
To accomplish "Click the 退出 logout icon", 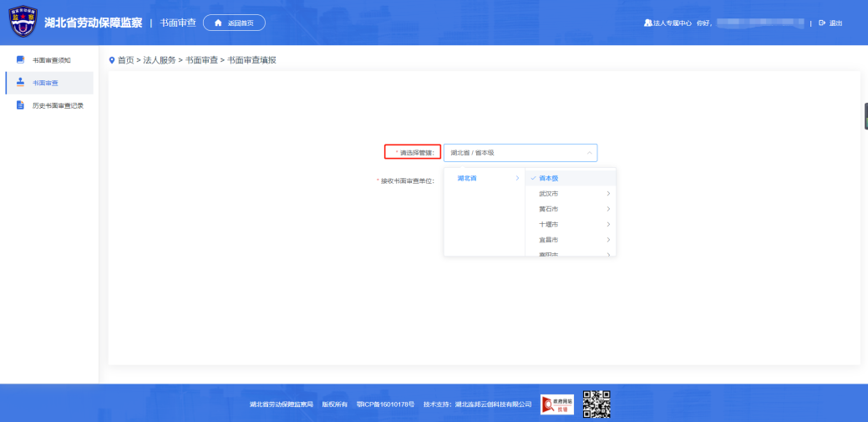I will click(822, 23).
